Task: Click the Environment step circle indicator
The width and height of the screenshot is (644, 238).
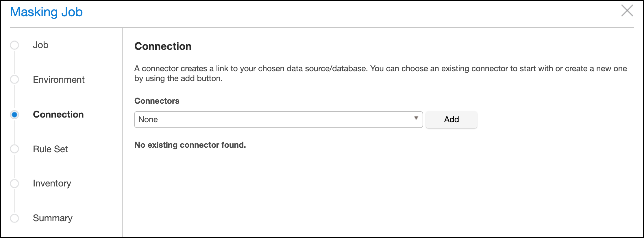Action: 14,79
